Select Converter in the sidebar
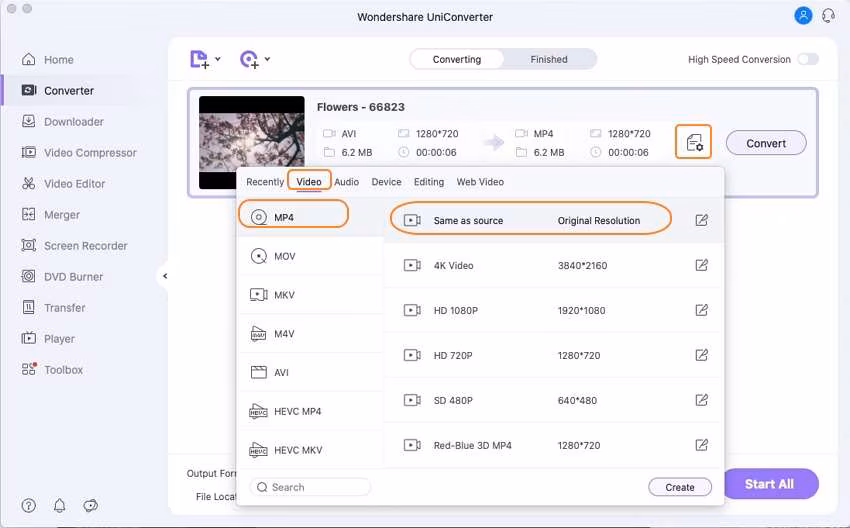850x528 pixels. click(x=57, y=91)
